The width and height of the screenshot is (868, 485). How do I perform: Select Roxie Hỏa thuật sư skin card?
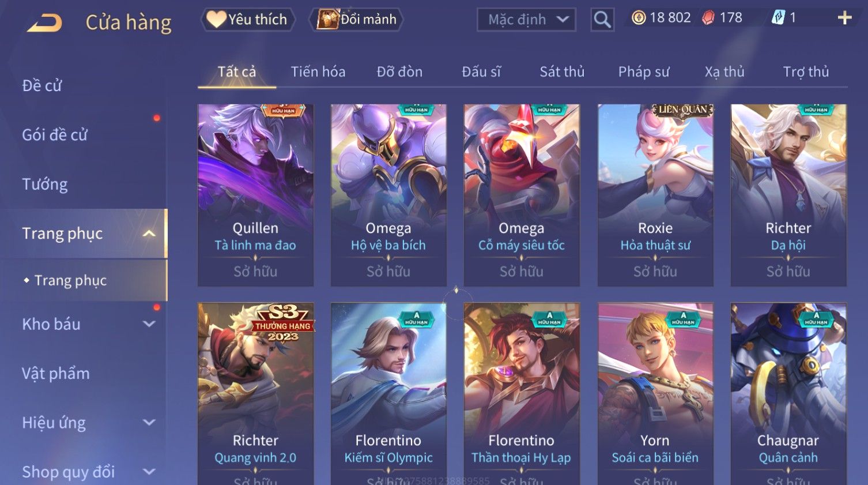tap(655, 195)
